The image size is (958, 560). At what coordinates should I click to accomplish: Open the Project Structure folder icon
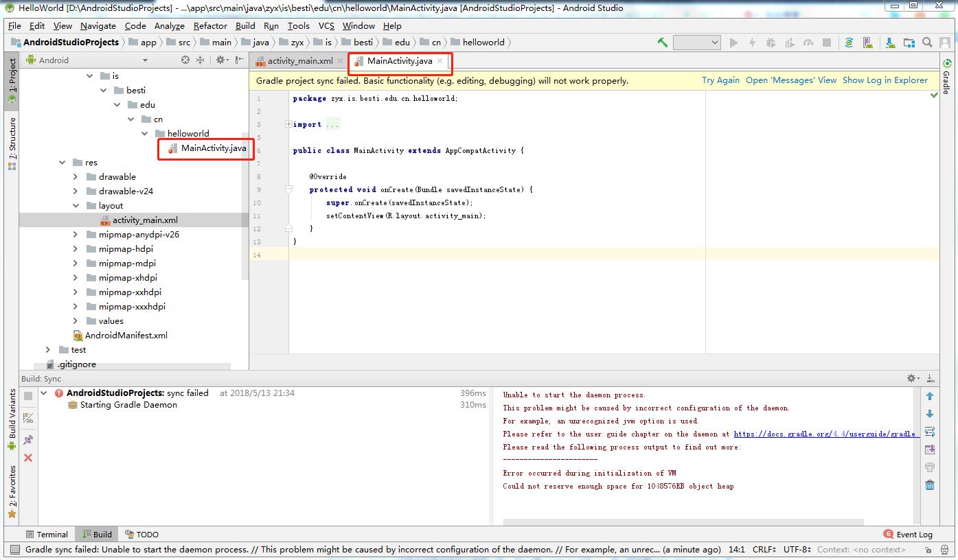pyautogui.click(x=909, y=43)
